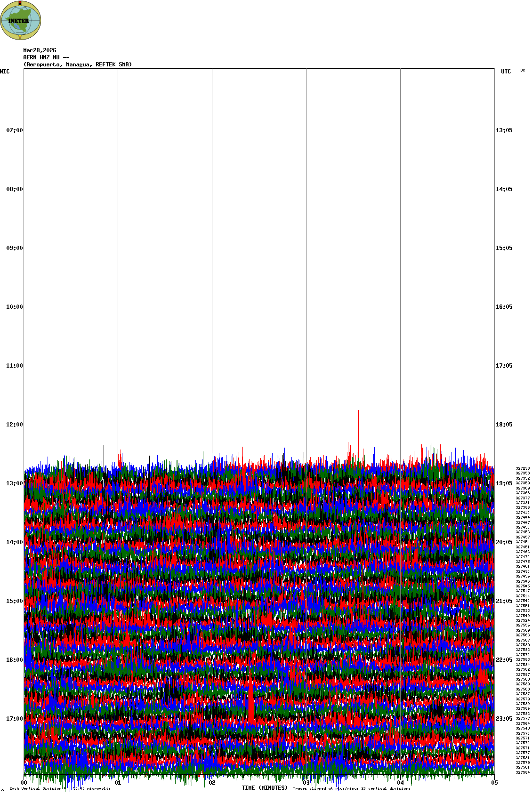532x795 pixels.
Task: Click the Each Vertical Division scale note
Action: click(60, 788)
